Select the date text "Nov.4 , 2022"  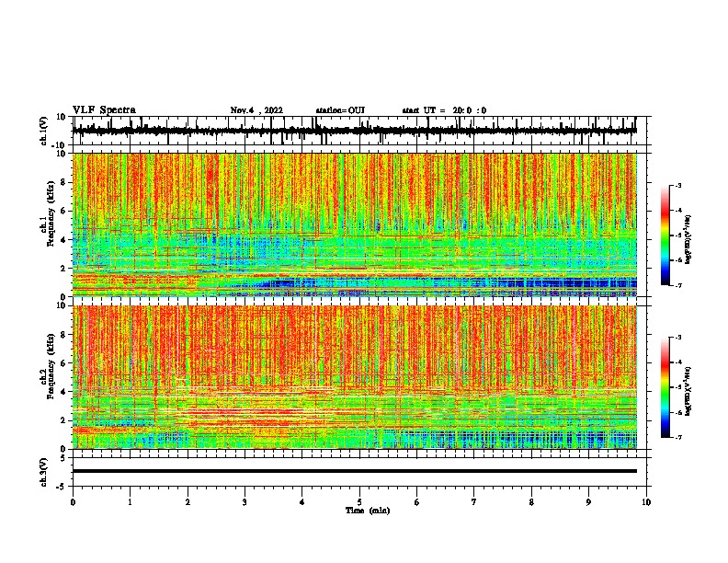pos(256,110)
